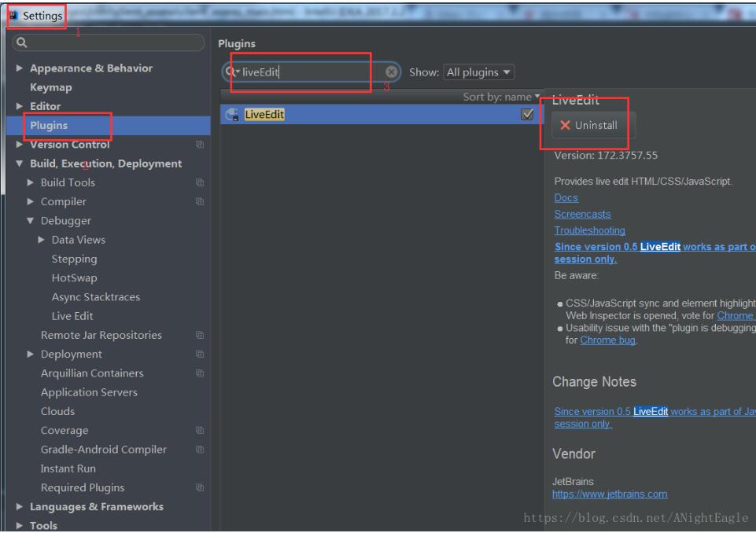
Task: Click project-level icon beside Version Control
Action: pos(200,145)
